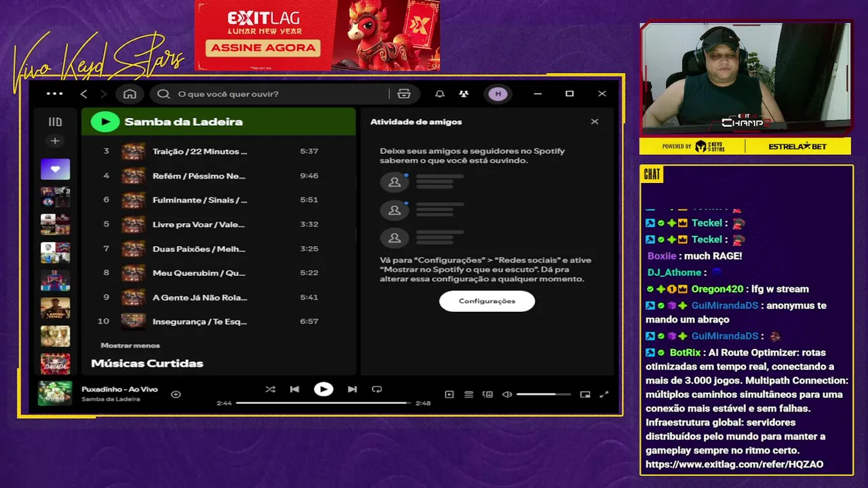Click the streamer webcam feed
Screen dimensions: 868x488
746,79
